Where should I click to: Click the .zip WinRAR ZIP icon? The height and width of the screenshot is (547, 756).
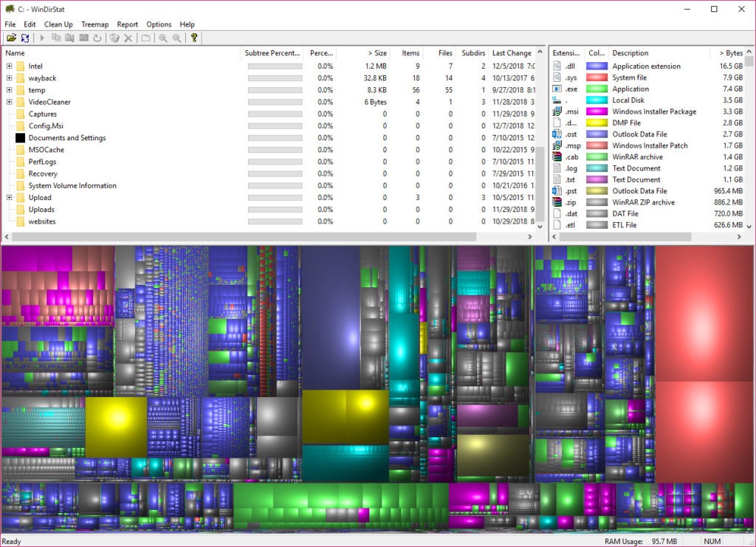click(557, 202)
